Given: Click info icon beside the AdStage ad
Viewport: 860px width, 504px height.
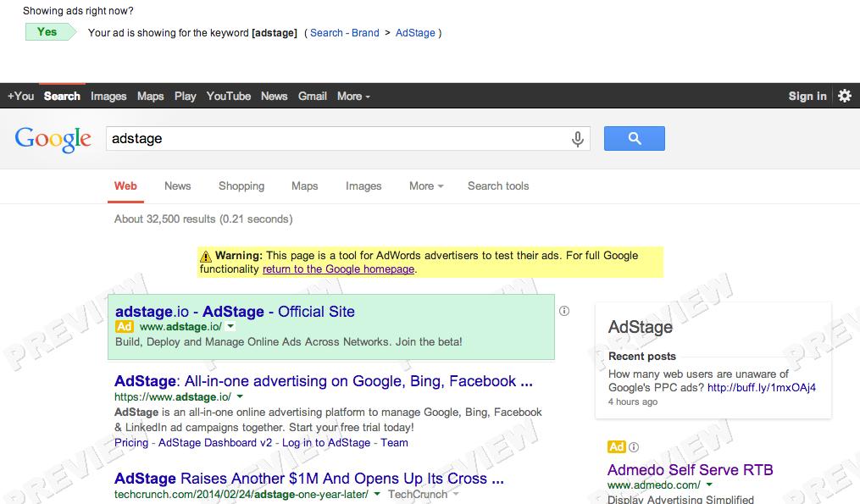Looking at the screenshot, I should (x=564, y=311).
